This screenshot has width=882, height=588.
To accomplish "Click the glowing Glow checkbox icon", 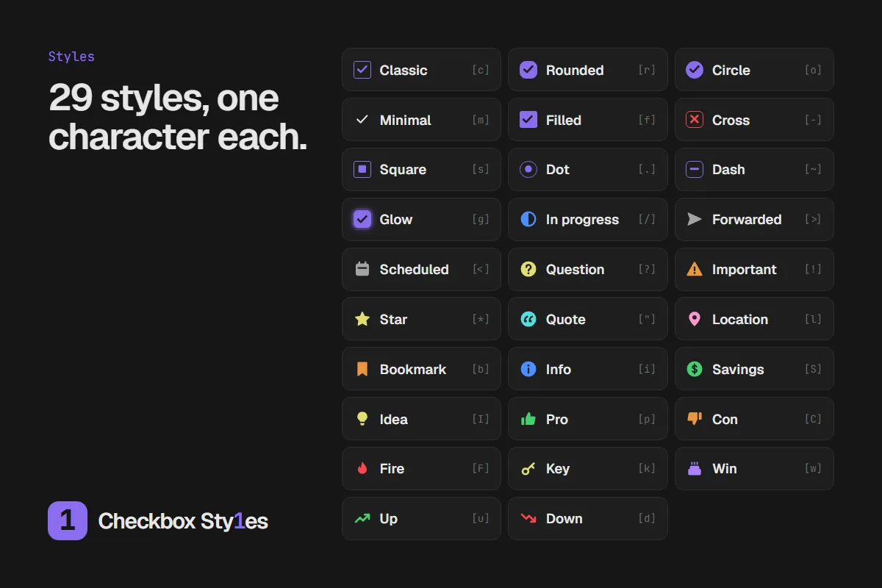I will click(362, 219).
